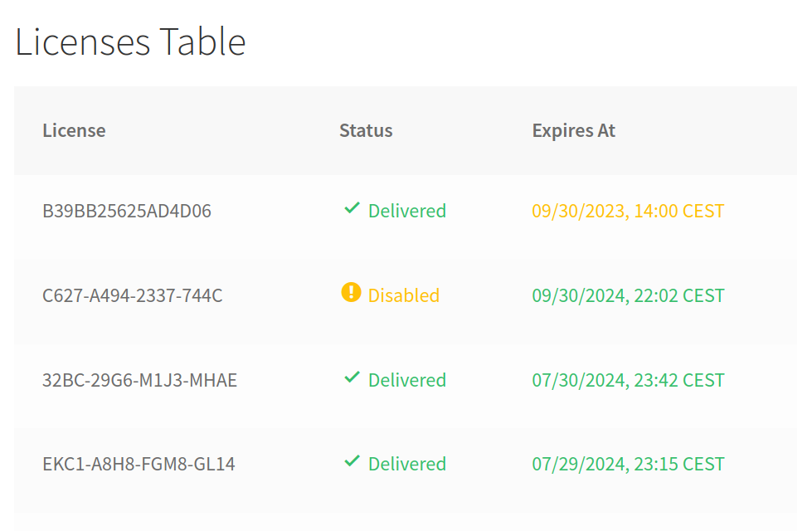Screen dimensions: 812x531
Task: Select license key 32BC-29G6-M1J3-MHAE
Action: pos(139,380)
